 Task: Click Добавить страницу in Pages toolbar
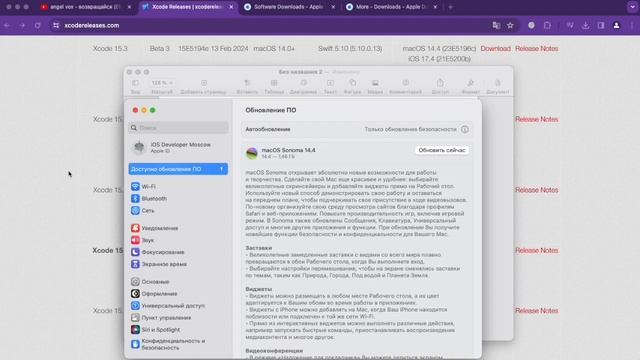(203, 87)
